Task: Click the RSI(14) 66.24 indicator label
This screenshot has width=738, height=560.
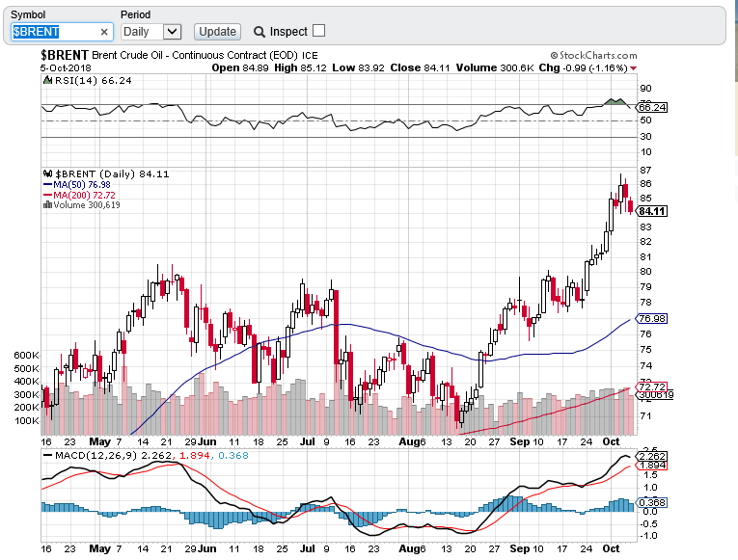Action: pos(94,80)
